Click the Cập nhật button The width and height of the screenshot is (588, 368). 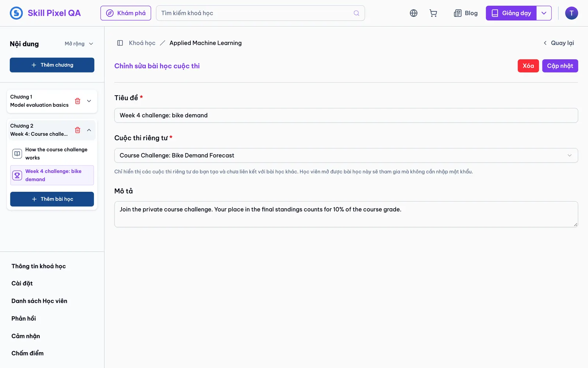click(560, 66)
